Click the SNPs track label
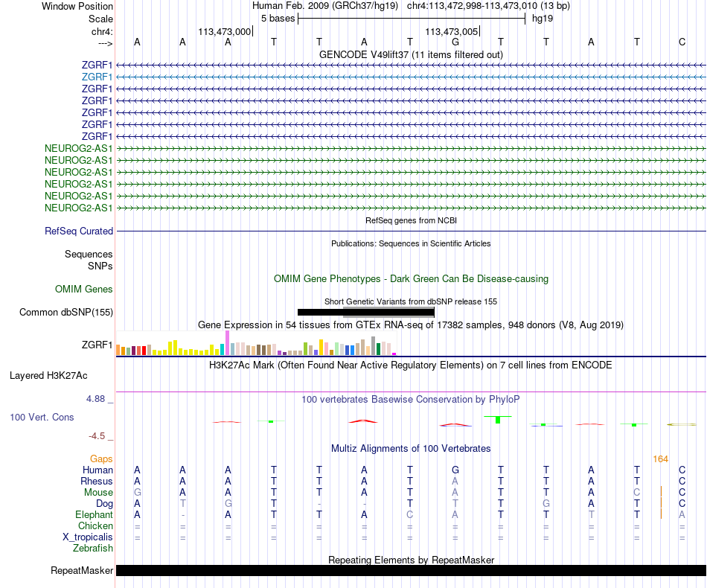 coord(100,266)
